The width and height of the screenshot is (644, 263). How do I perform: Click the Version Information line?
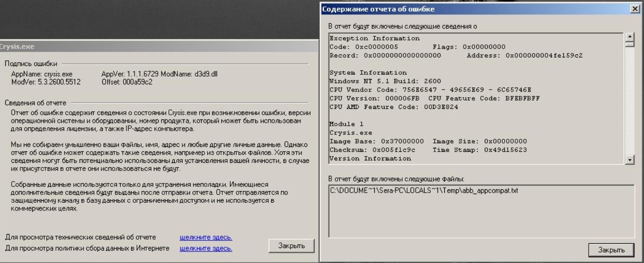pyautogui.click(x=370, y=158)
